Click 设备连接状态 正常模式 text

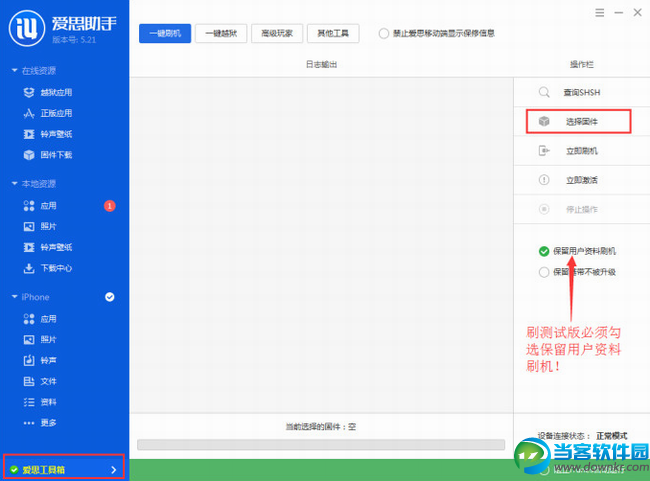pos(582,436)
